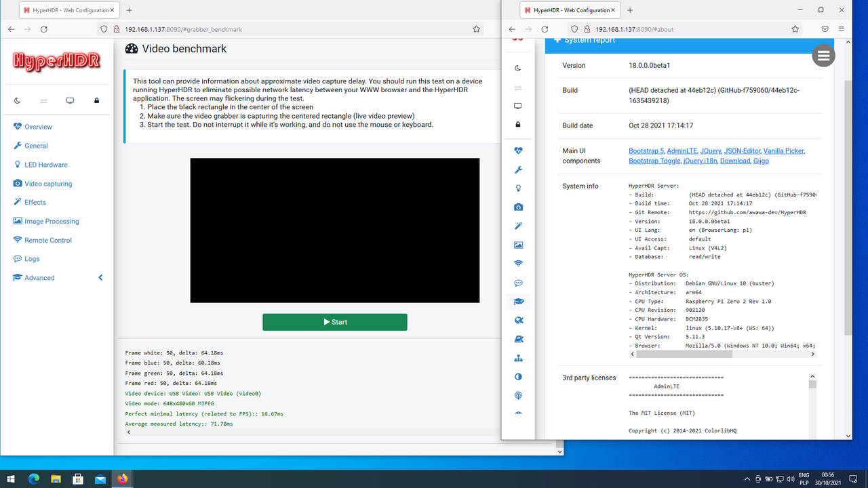Image resolution: width=868 pixels, height=488 pixels.
Task: Click the lock icon in the about window sidebar
Action: pos(518,125)
